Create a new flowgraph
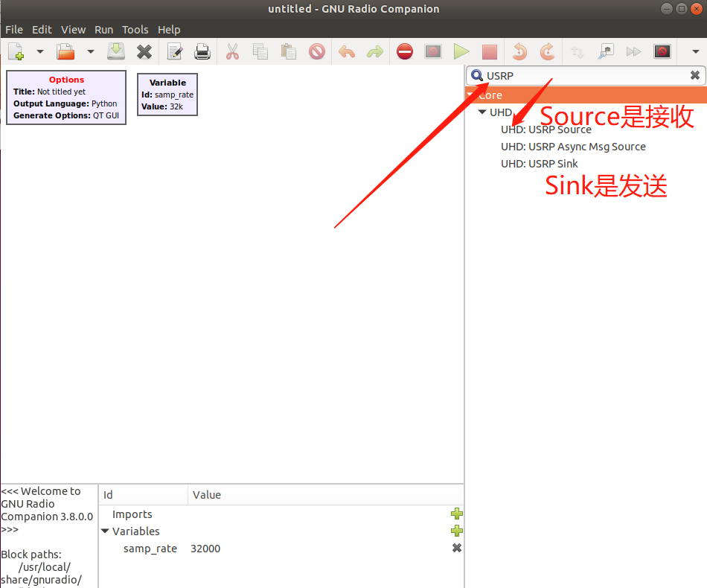 [14, 51]
